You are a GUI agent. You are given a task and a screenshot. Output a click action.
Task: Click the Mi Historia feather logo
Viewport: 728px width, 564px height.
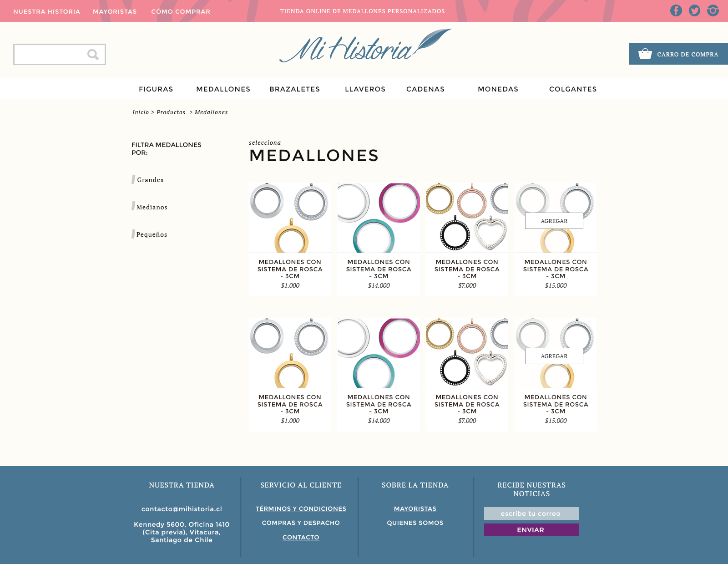tap(365, 47)
